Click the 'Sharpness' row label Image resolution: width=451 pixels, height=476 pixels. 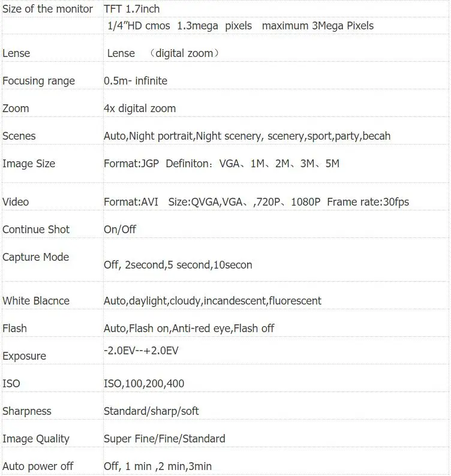[x=27, y=411]
